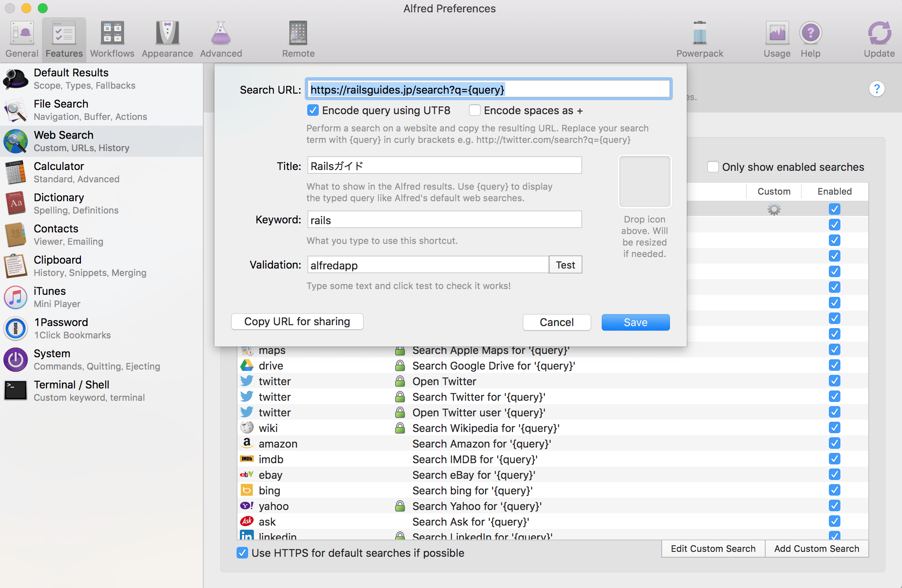Disable the imdb search enabled checkbox
The width and height of the screenshot is (902, 588).
[834, 459]
